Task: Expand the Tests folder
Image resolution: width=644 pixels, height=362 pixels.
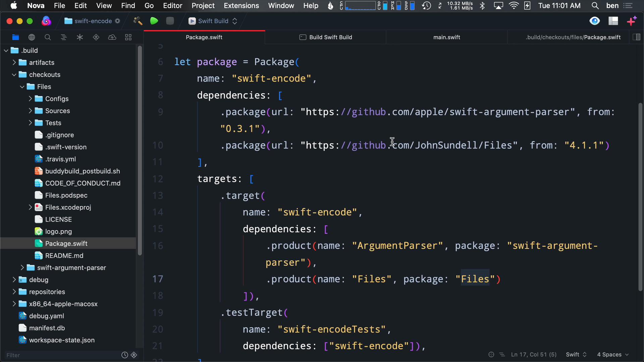Action: [30, 123]
